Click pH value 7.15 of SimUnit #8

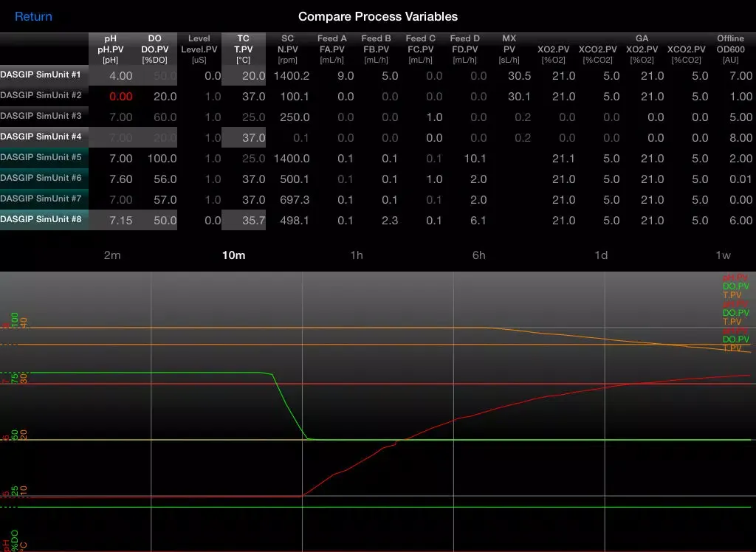pyautogui.click(x=121, y=221)
